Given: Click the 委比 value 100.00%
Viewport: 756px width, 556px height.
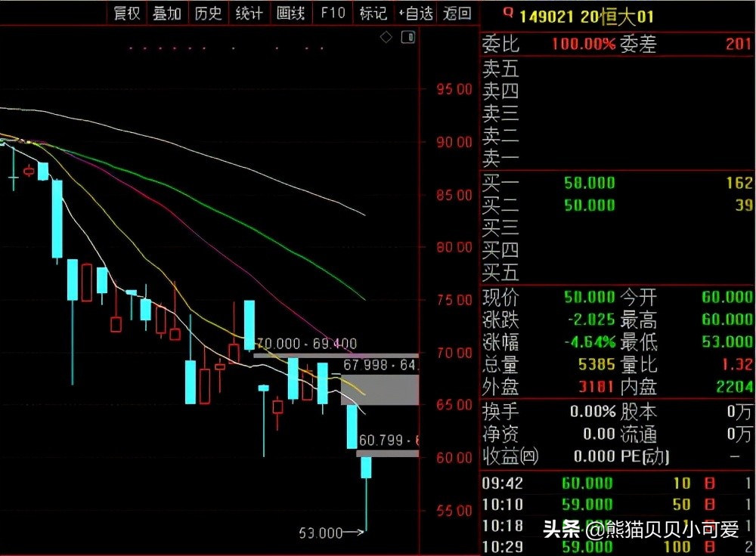Looking at the screenshot, I should 584,45.
